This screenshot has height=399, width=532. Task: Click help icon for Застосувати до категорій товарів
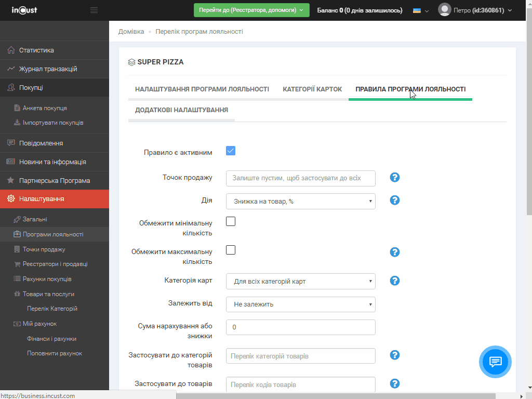pyautogui.click(x=394, y=355)
